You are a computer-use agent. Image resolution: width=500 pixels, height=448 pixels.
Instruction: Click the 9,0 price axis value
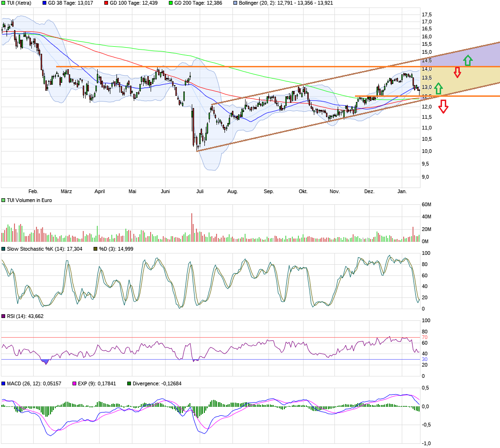[425, 177]
